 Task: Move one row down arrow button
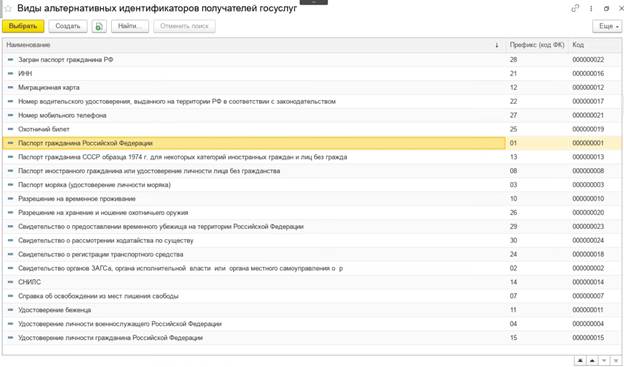coord(604,361)
